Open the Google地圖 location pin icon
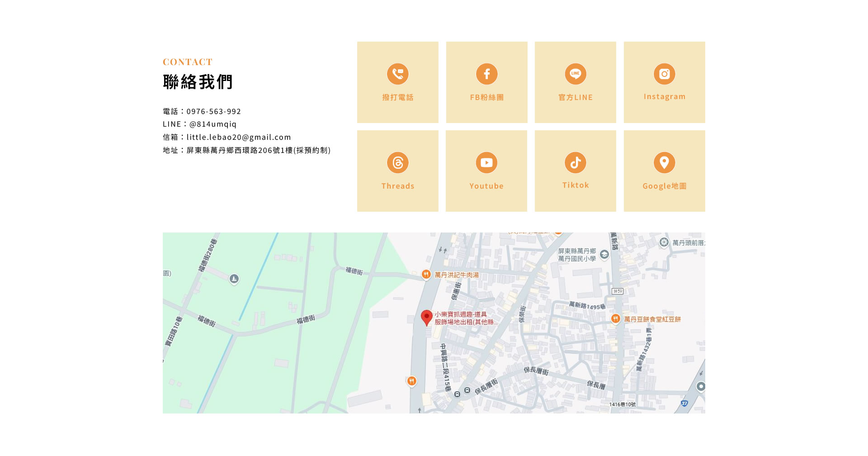868x456 pixels. click(x=664, y=162)
